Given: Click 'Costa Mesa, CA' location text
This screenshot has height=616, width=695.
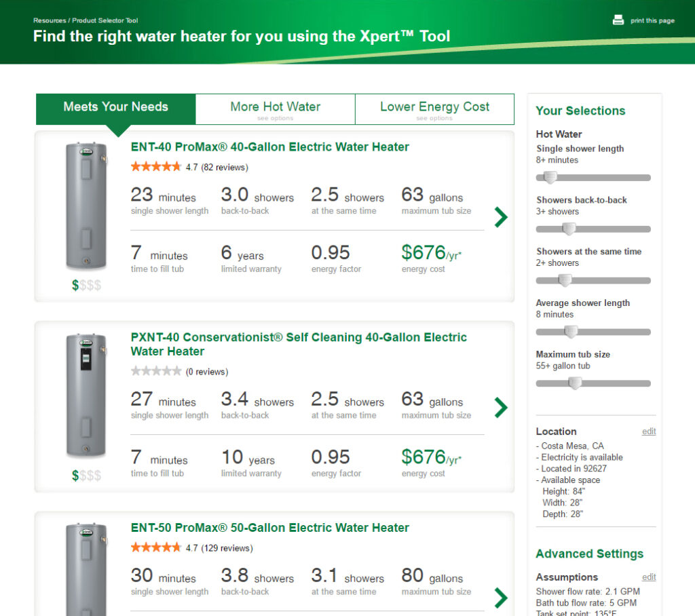Looking at the screenshot, I should 572,446.
